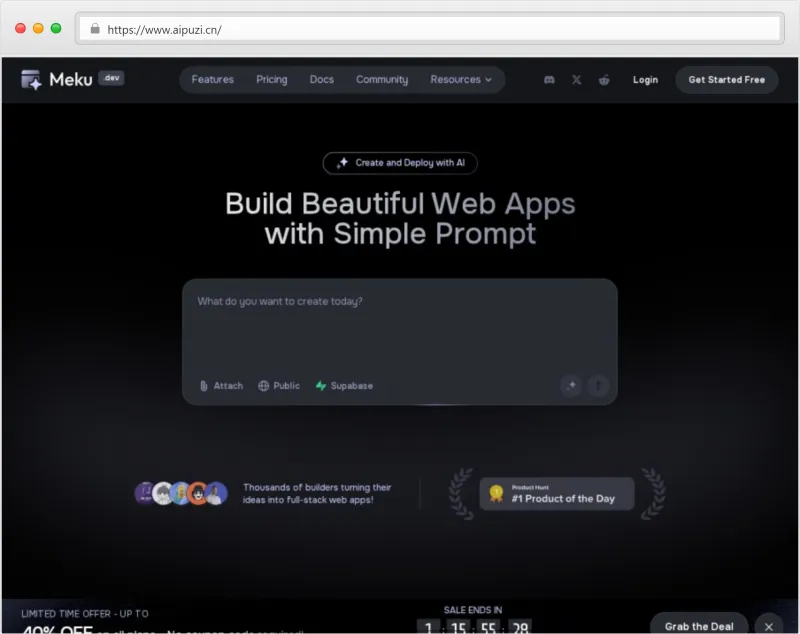Open the Reddit icon link

pyautogui.click(x=604, y=80)
